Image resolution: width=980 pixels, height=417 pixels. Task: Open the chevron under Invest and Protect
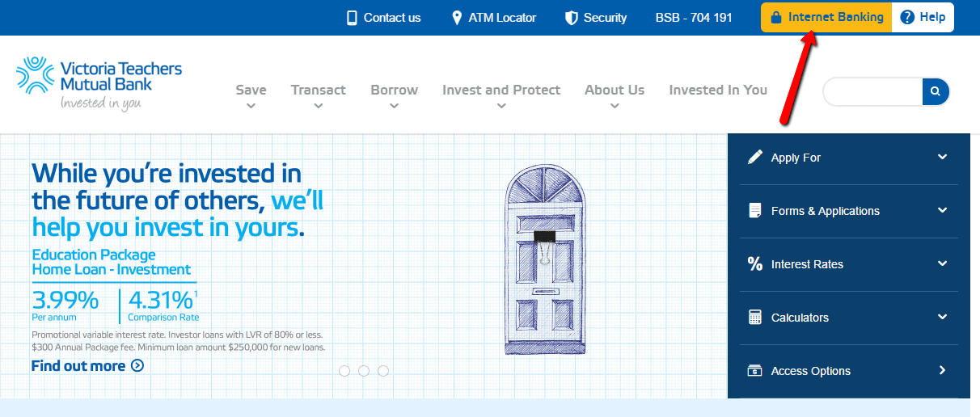(x=501, y=106)
